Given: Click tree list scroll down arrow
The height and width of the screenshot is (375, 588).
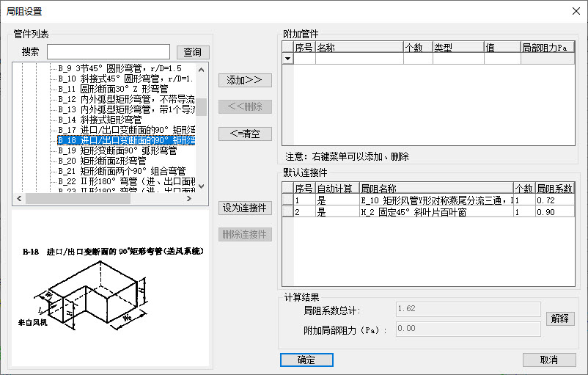Looking at the screenshot, I should tap(202, 186).
